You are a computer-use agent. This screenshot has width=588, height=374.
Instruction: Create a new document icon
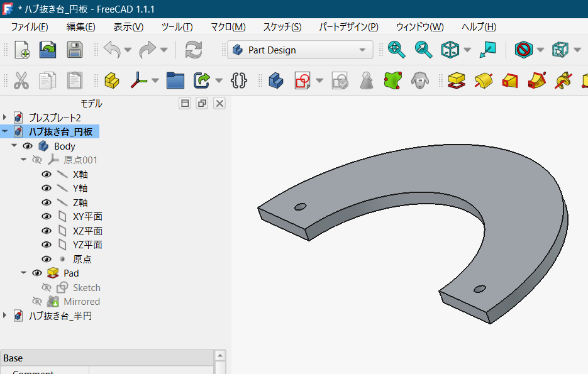(x=22, y=50)
